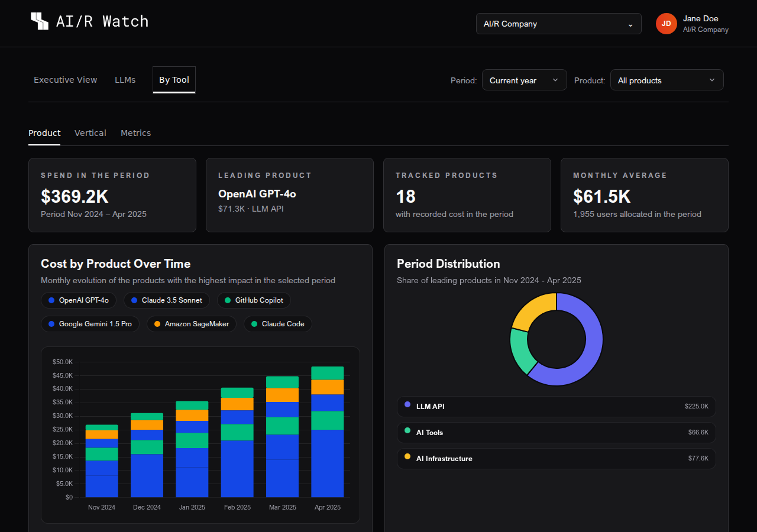Click the Period Nov 2024 – Apr 2025 caption
The width and height of the screenshot is (757, 532).
93,214
